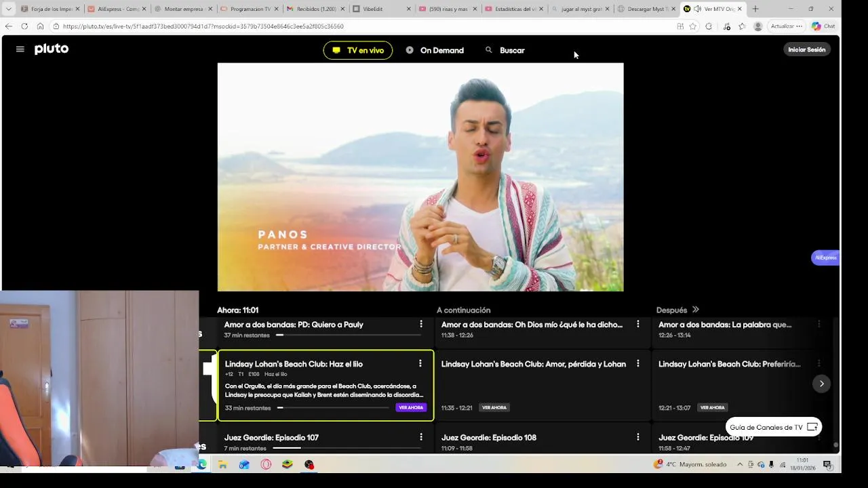Show hidden system tray icons
This screenshot has width=868, height=488.
(740, 464)
